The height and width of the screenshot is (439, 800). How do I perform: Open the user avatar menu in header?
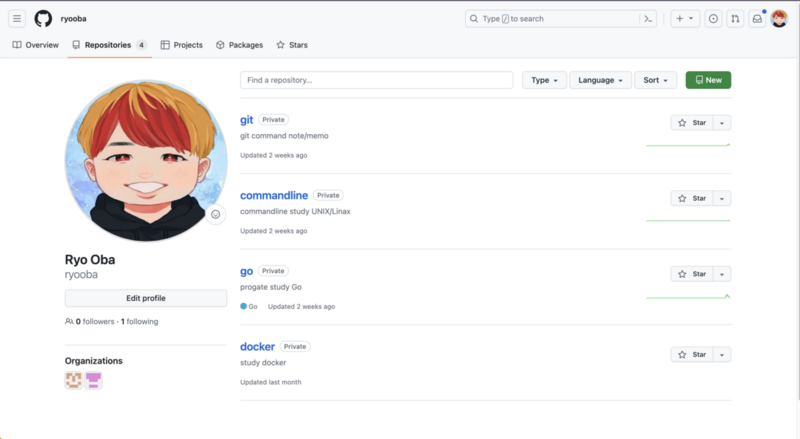click(779, 19)
